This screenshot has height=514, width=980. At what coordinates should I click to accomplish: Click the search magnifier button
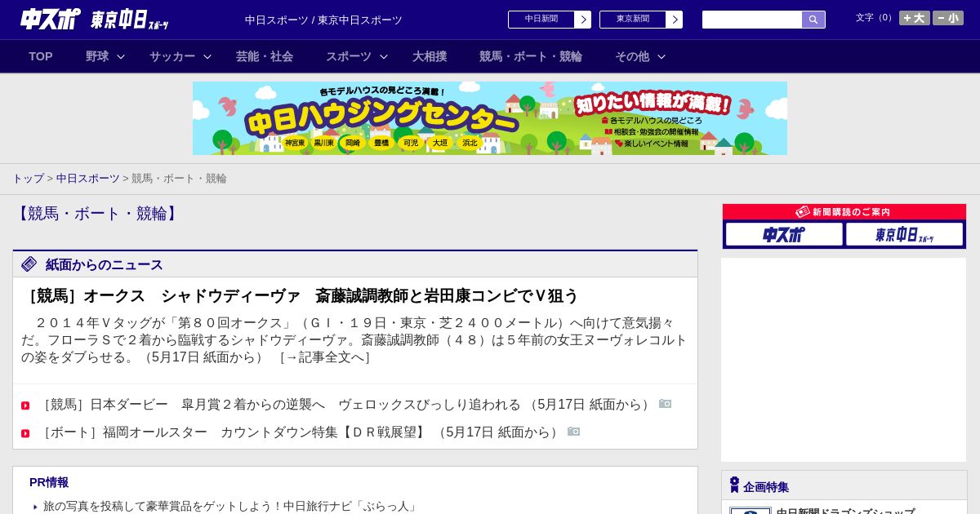click(x=813, y=20)
